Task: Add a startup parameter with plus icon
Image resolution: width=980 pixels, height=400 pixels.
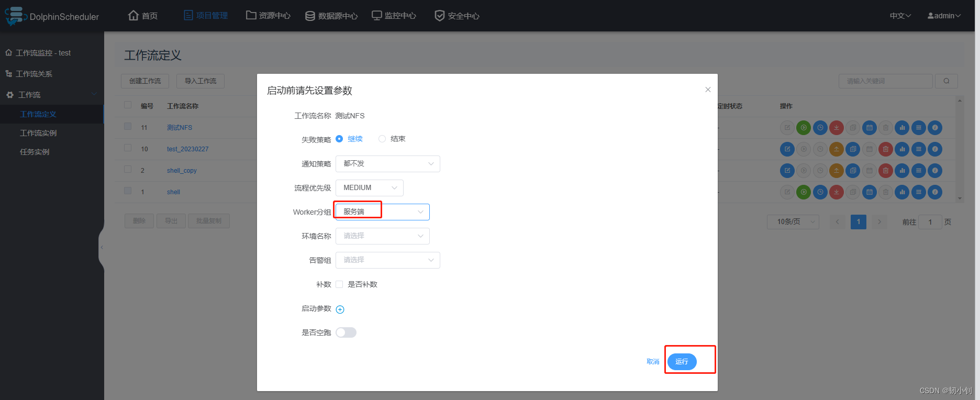Action: tap(340, 309)
